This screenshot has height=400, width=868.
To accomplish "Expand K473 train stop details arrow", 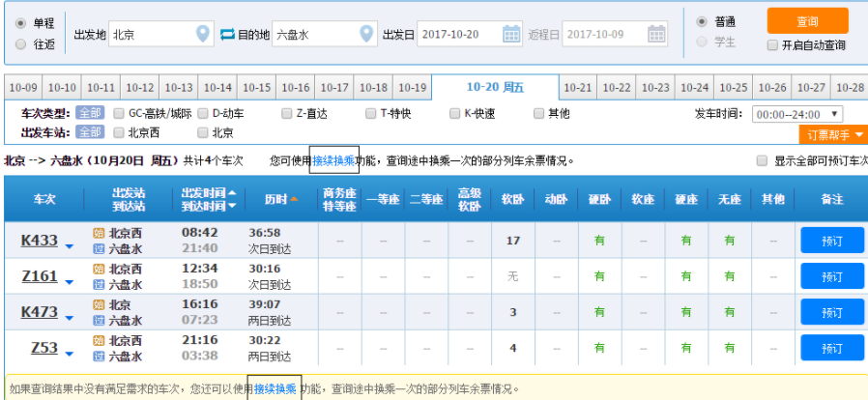I will pos(69,318).
